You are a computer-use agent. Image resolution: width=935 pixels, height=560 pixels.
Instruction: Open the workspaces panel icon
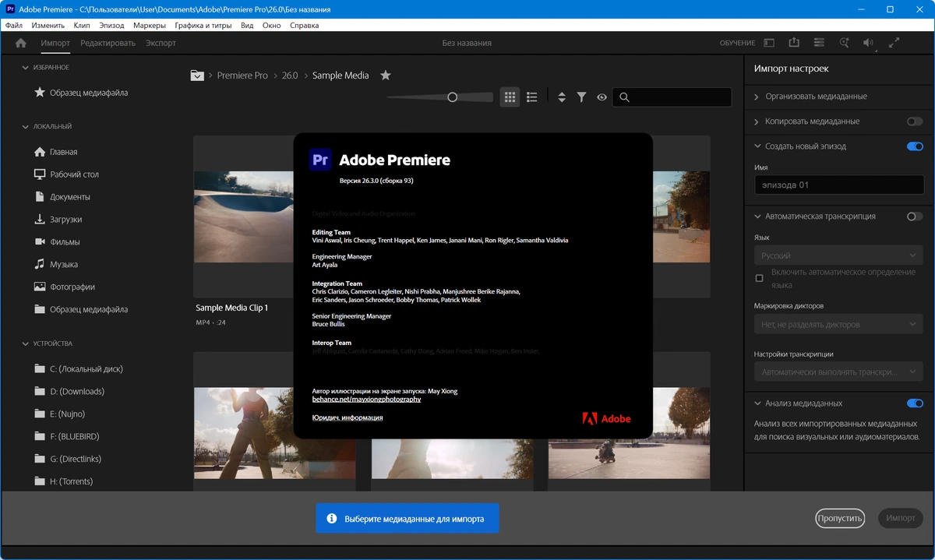769,43
